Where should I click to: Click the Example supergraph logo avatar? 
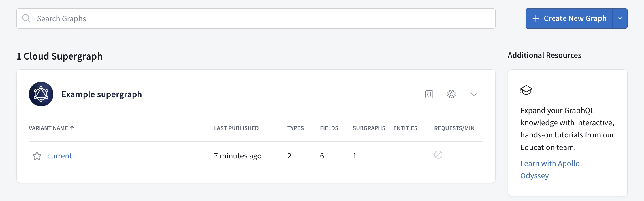tap(41, 94)
